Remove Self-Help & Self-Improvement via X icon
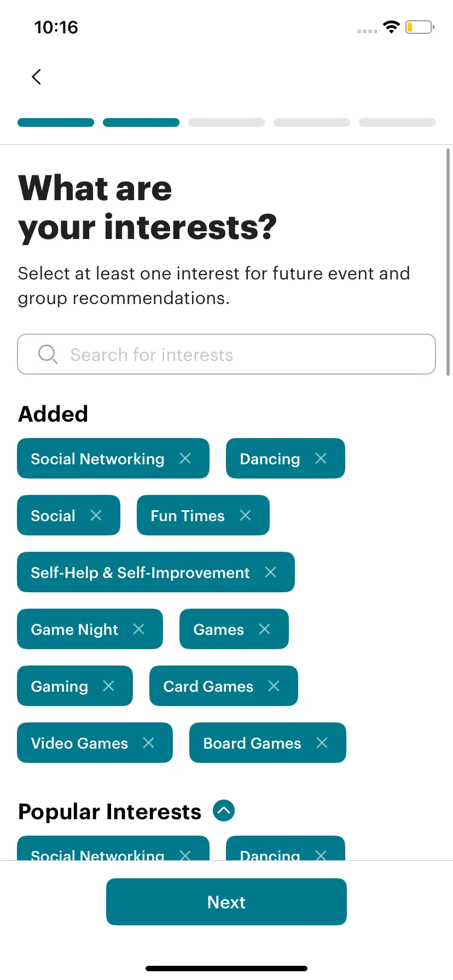 271,572
